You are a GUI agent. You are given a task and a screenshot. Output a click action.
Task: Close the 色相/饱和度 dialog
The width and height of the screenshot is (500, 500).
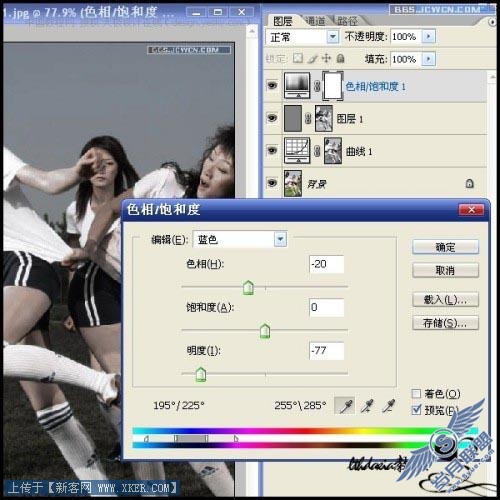point(471,210)
